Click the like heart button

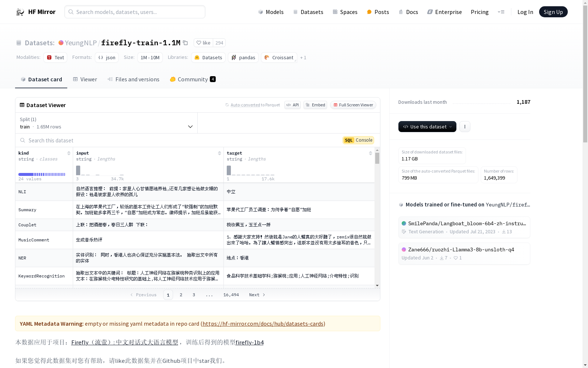[x=203, y=43]
